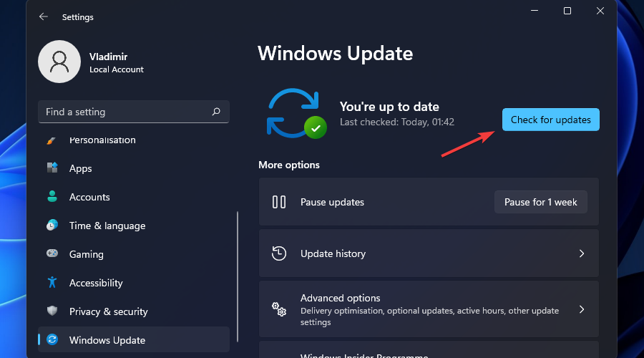Click the Delivery optimisation description text
The height and width of the screenshot is (358, 644).
tap(429, 316)
